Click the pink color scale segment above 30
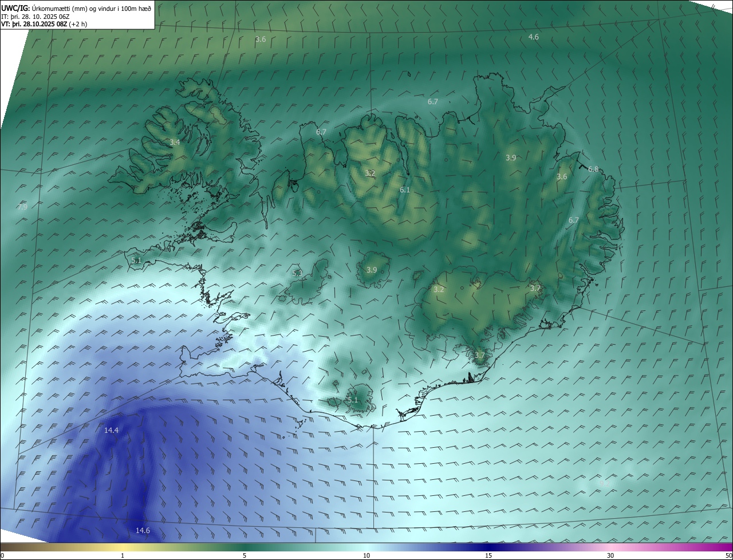 tap(610, 547)
